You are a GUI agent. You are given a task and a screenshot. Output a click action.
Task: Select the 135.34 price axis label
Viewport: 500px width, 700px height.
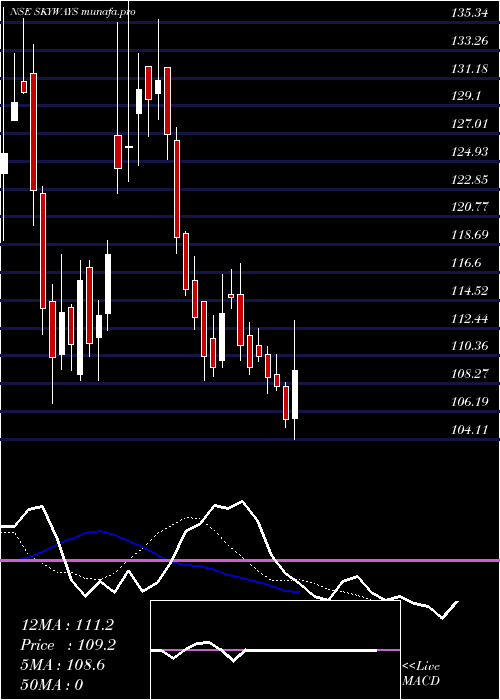click(469, 12)
